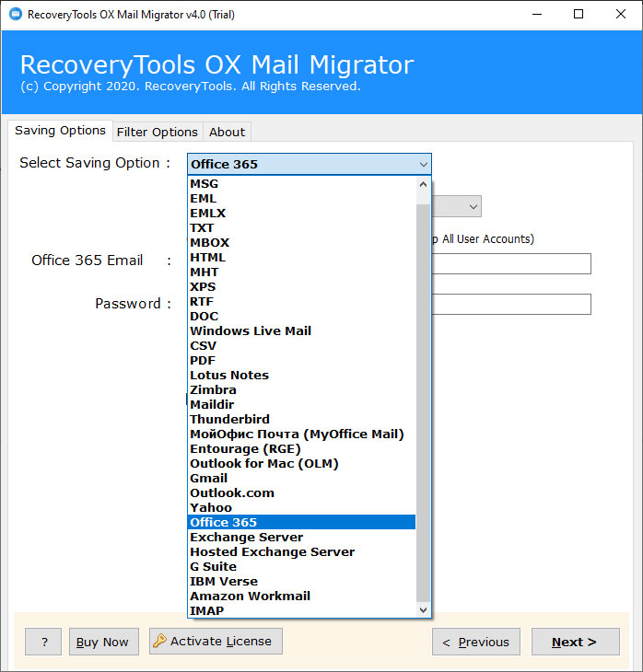
Task: Open the Select Saving Option combo box
Action: [310, 164]
